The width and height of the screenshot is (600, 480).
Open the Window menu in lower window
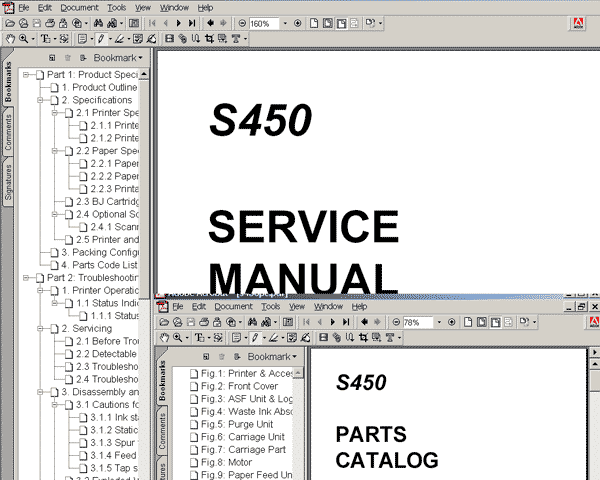click(328, 307)
